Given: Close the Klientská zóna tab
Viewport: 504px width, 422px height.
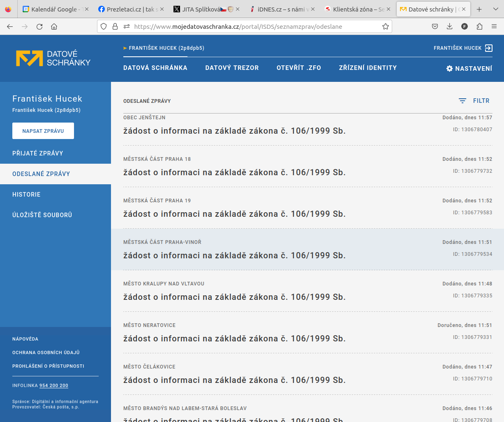Looking at the screenshot, I should point(388,9).
